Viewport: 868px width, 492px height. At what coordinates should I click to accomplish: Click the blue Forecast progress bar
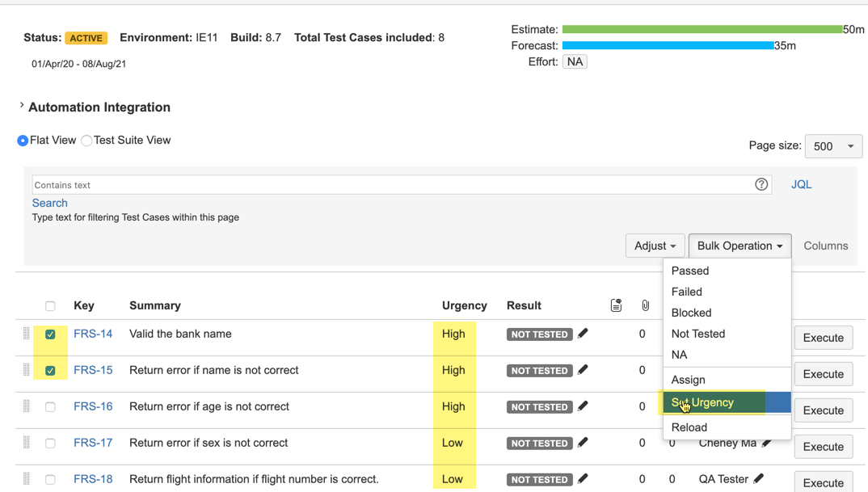coord(668,46)
